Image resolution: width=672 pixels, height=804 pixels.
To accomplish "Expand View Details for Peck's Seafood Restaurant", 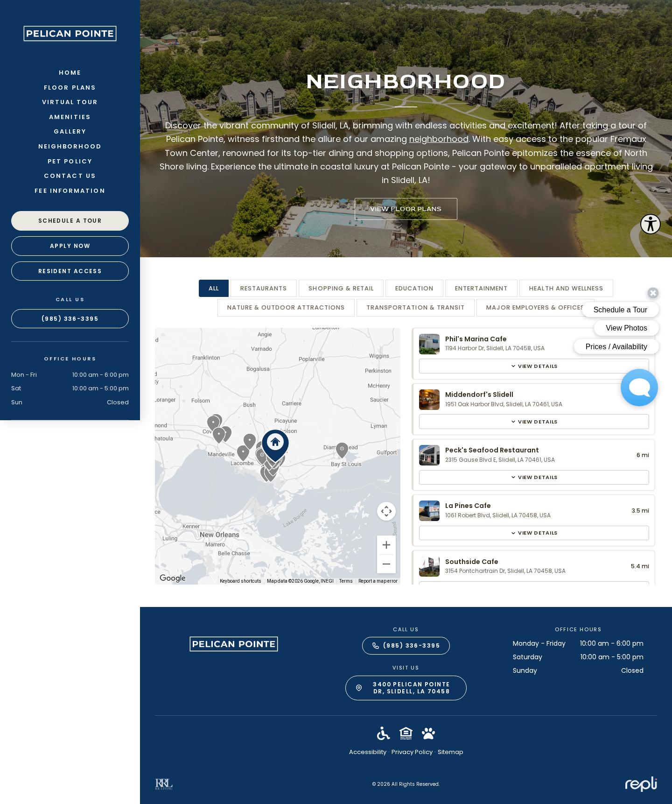I will click(534, 477).
